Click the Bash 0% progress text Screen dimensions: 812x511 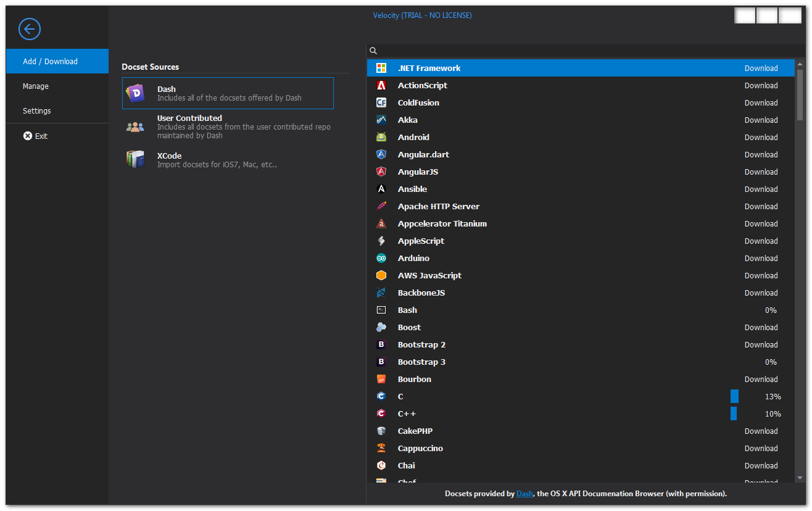tap(771, 310)
